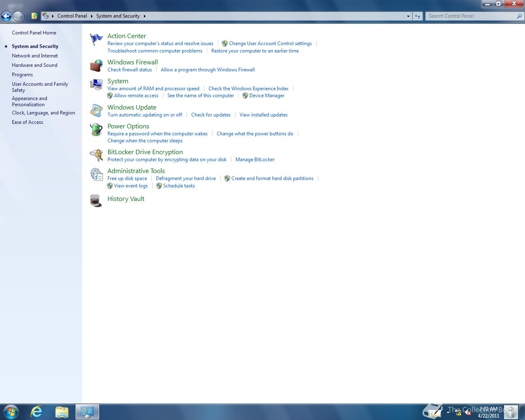
Task: Click Manage BitLocker
Action: [255, 160]
